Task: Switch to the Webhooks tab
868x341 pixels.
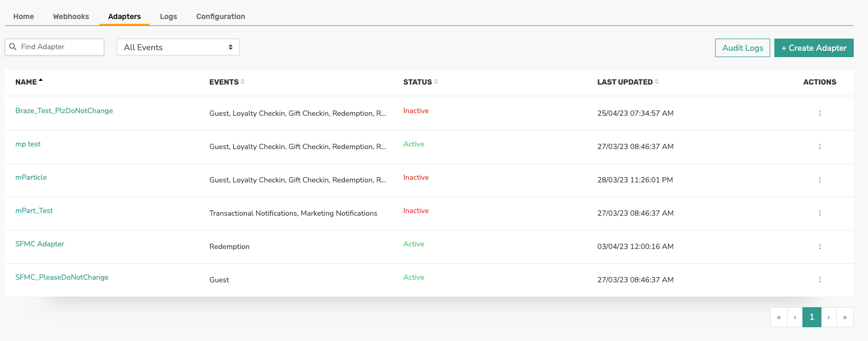Action: (x=71, y=16)
